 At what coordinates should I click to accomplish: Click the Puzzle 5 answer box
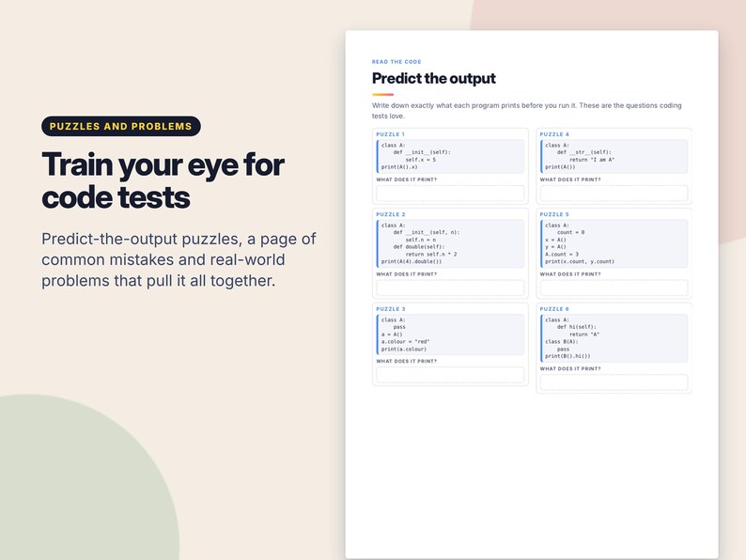[614, 288]
